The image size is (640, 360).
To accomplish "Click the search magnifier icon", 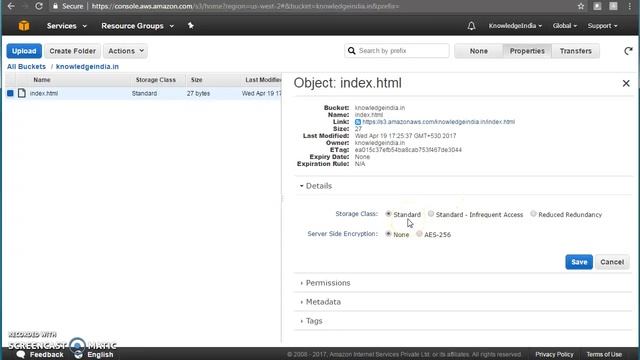I will coord(351,51).
